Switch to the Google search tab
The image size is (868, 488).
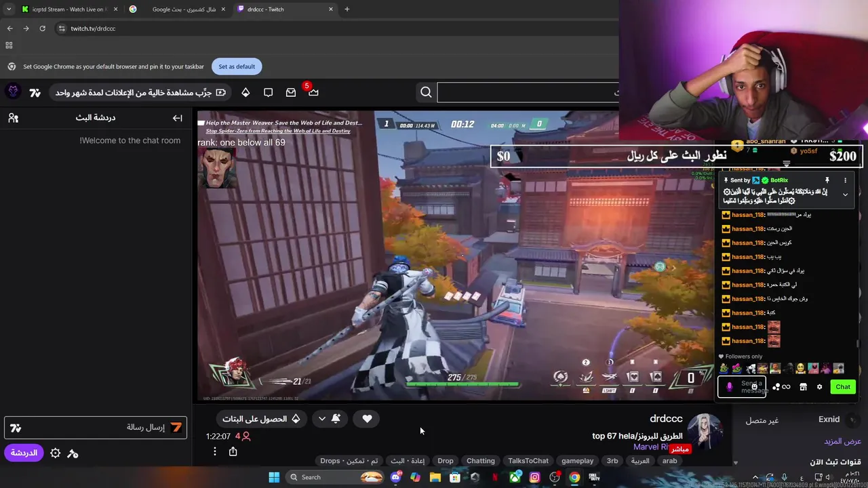tap(178, 9)
